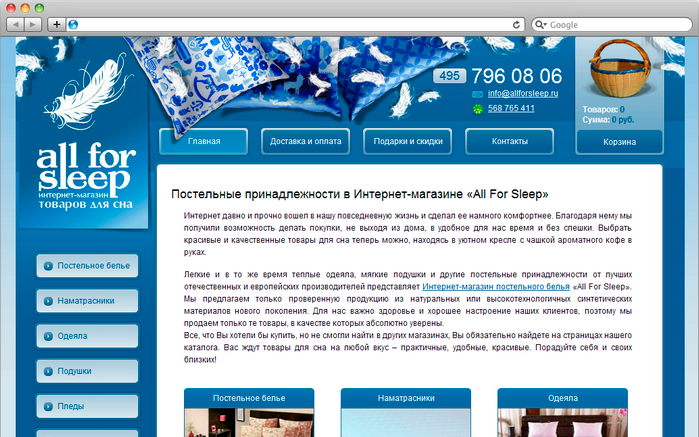Click the Постельные принадлежности page heading
The height and width of the screenshot is (437, 699).
[360, 194]
